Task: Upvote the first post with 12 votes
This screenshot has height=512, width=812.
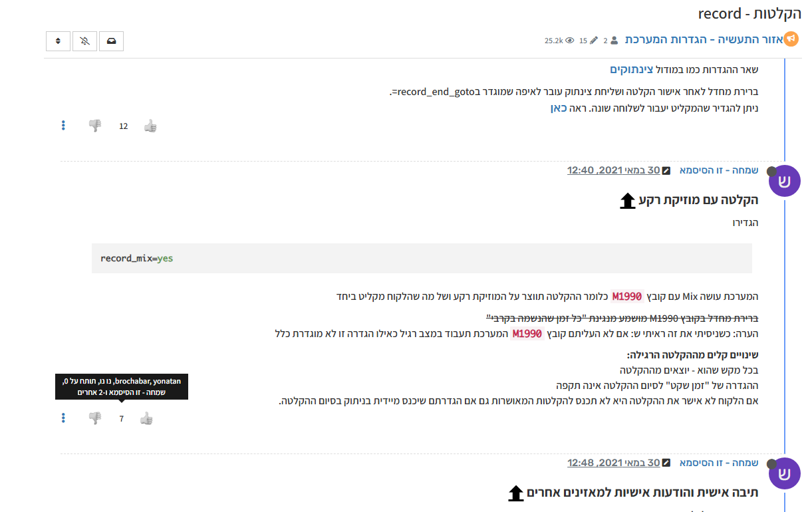Action: (x=150, y=126)
